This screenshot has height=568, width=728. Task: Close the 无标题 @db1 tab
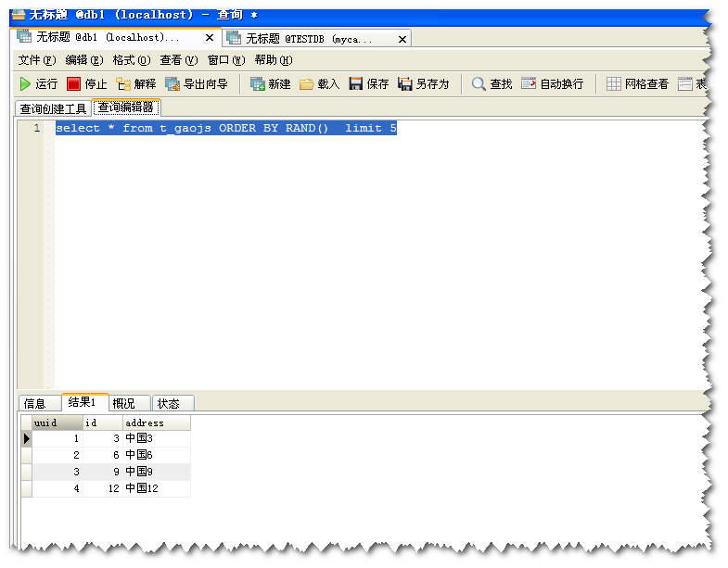tap(210, 38)
